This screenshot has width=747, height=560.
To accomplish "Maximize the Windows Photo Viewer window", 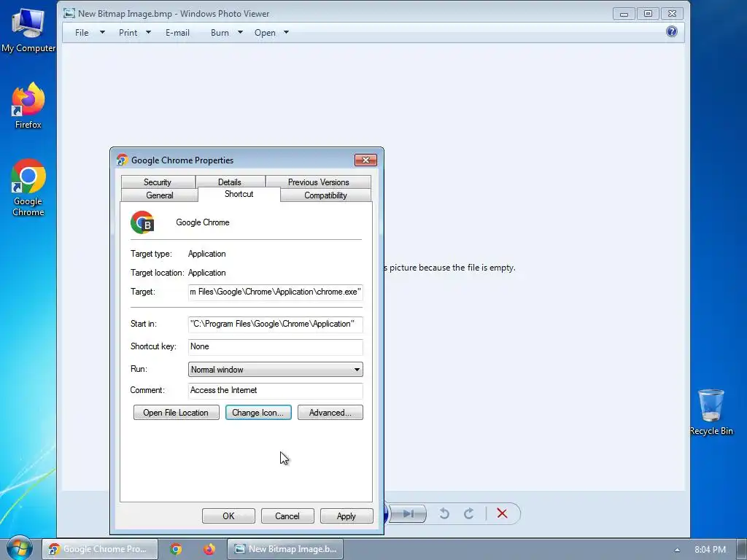I will (648, 14).
